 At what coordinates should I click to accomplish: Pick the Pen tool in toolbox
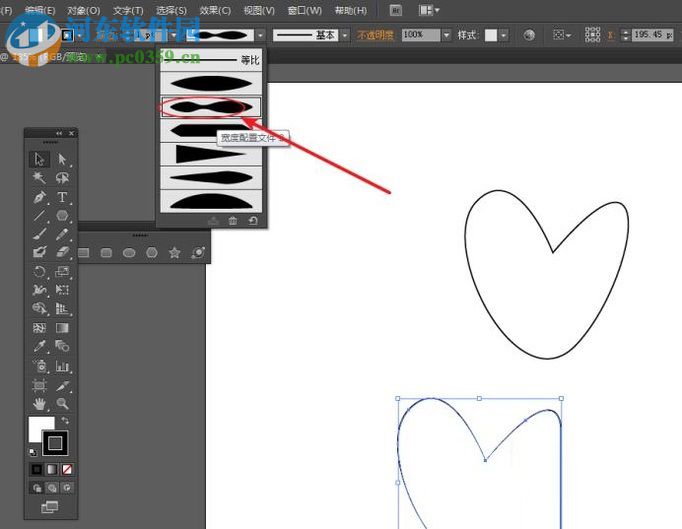click(x=40, y=197)
